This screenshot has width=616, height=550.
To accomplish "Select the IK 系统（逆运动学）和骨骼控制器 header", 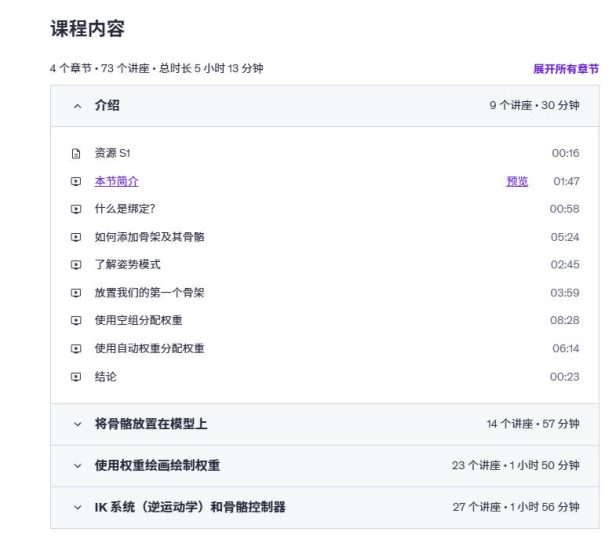I will (190, 507).
